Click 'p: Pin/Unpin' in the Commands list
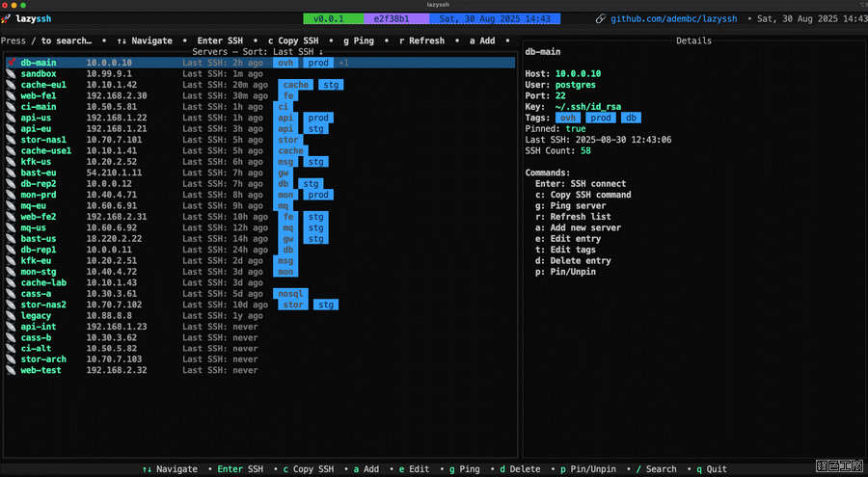 (x=565, y=272)
